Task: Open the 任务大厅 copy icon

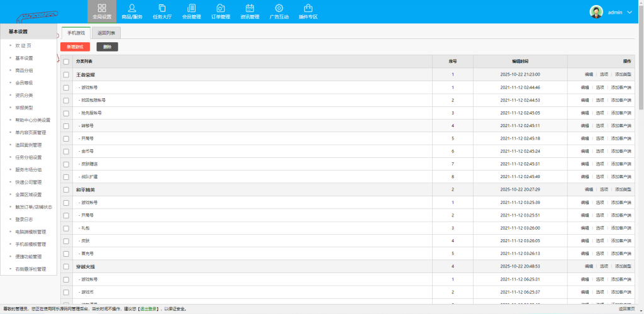Action: pos(162,8)
